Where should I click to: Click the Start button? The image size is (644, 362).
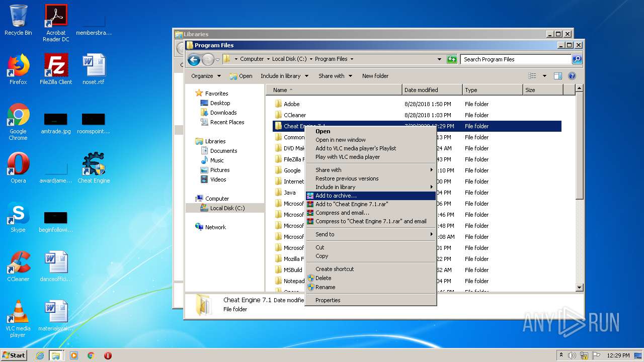(14, 355)
